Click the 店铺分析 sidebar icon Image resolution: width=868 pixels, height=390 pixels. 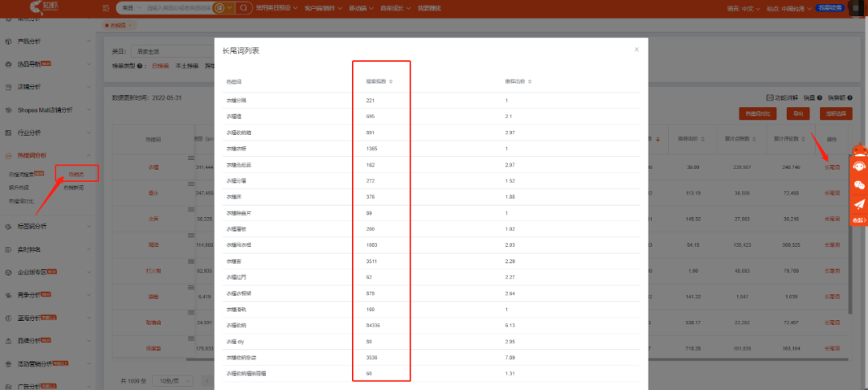(8, 87)
